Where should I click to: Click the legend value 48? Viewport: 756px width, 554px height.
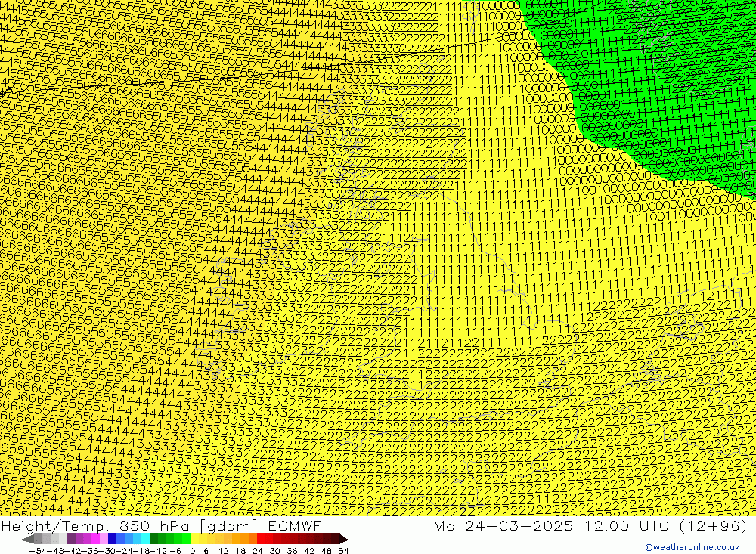pos(327,551)
